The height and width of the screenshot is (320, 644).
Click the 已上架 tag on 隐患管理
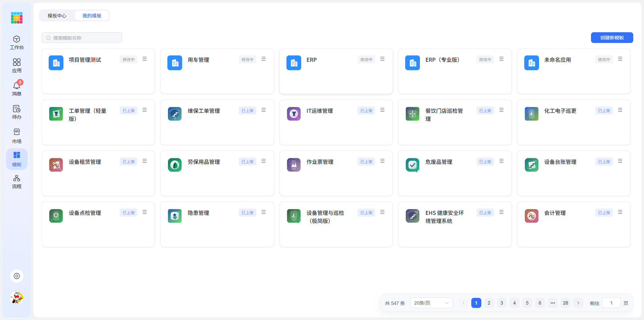tap(248, 213)
